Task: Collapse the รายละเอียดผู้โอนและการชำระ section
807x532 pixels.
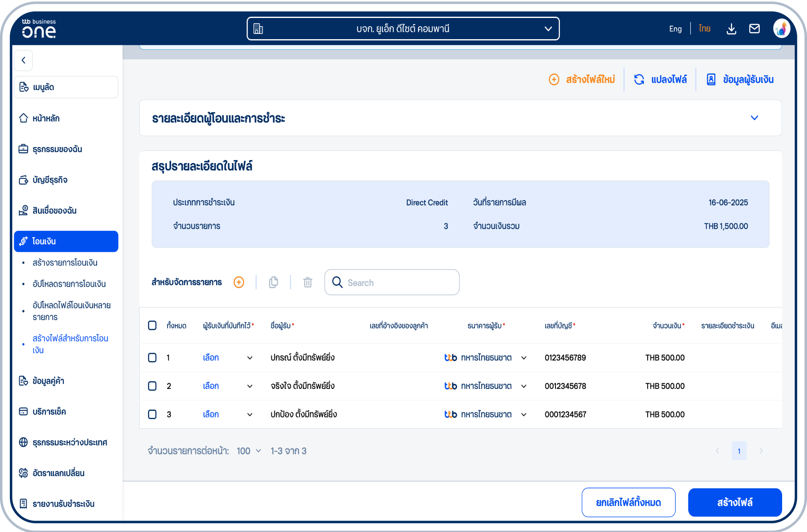Action: tap(754, 118)
